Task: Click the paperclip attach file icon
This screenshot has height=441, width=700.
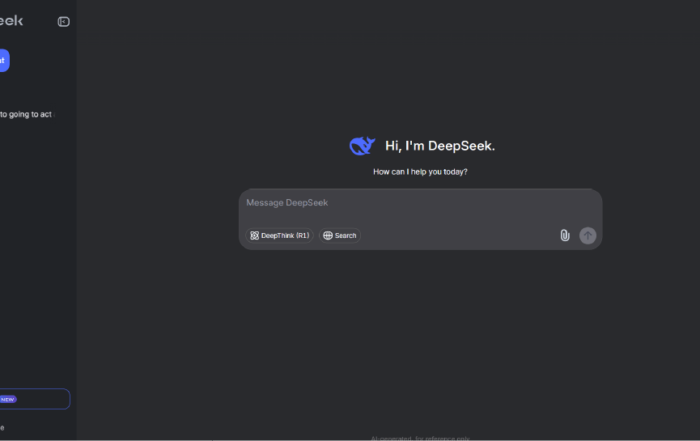Action: click(564, 235)
